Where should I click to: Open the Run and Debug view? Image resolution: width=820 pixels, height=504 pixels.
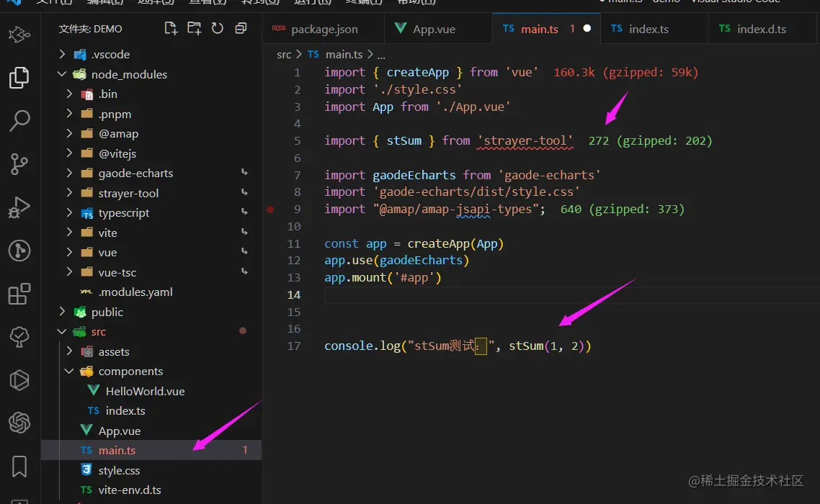point(19,207)
